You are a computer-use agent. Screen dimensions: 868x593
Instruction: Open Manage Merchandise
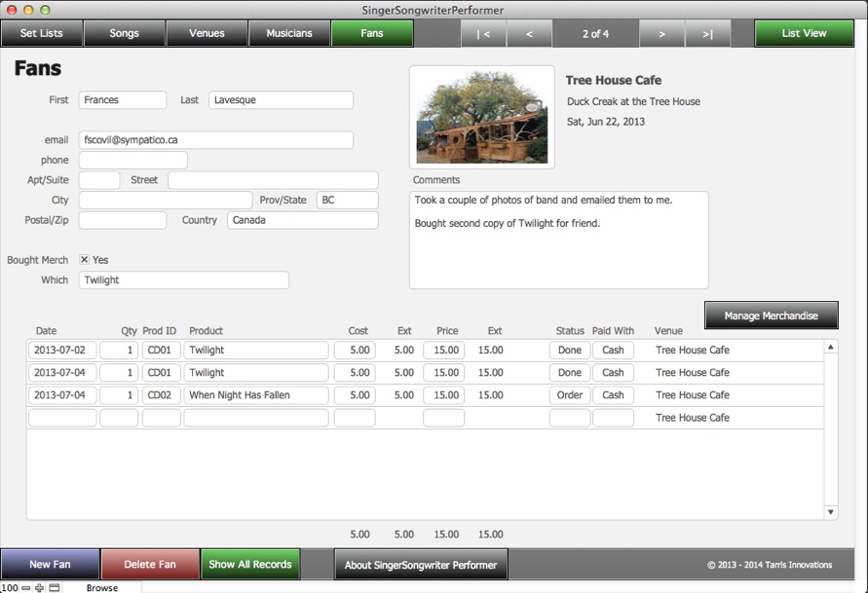coord(771,315)
